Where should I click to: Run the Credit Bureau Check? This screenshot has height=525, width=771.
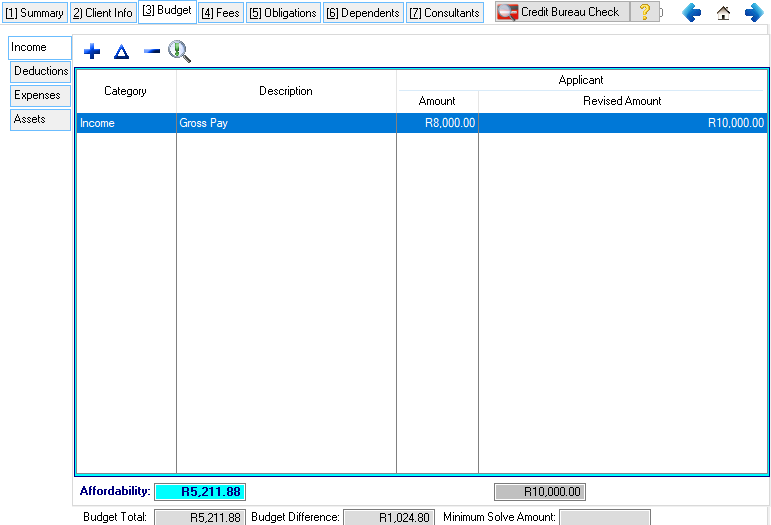[x=561, y=12]
